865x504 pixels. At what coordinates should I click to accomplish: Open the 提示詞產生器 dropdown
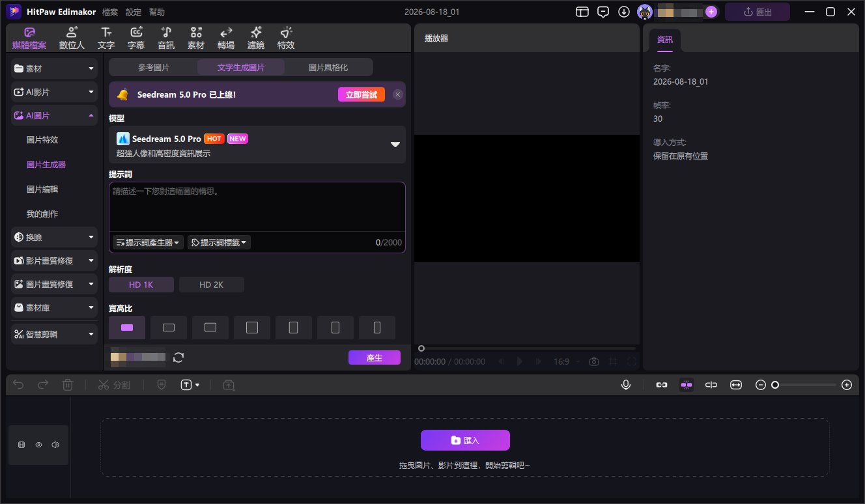click(x=148, y=242)
